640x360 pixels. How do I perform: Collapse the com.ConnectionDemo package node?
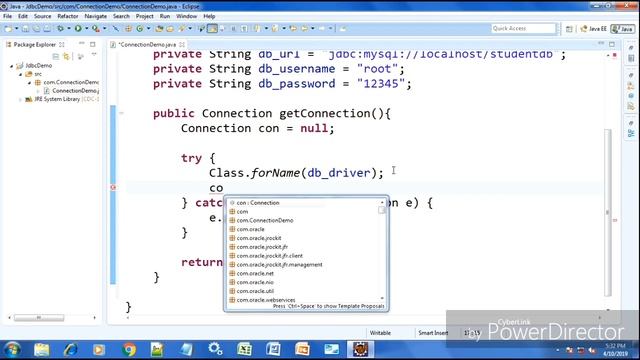tap(29, 82)
